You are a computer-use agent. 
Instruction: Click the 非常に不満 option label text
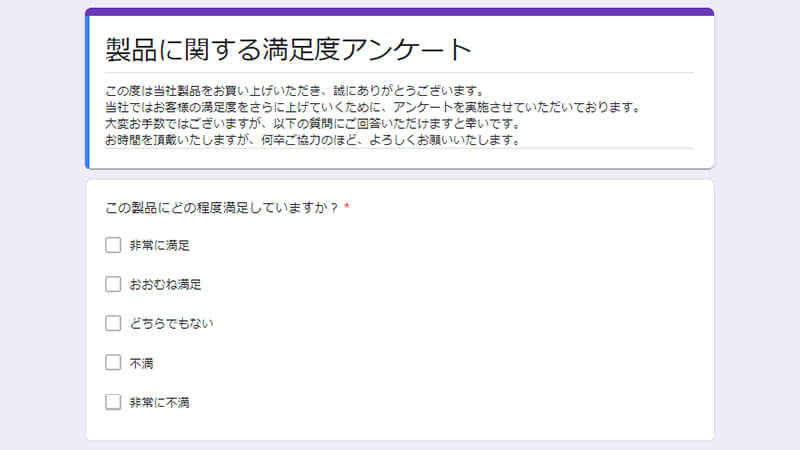[159, 402]
